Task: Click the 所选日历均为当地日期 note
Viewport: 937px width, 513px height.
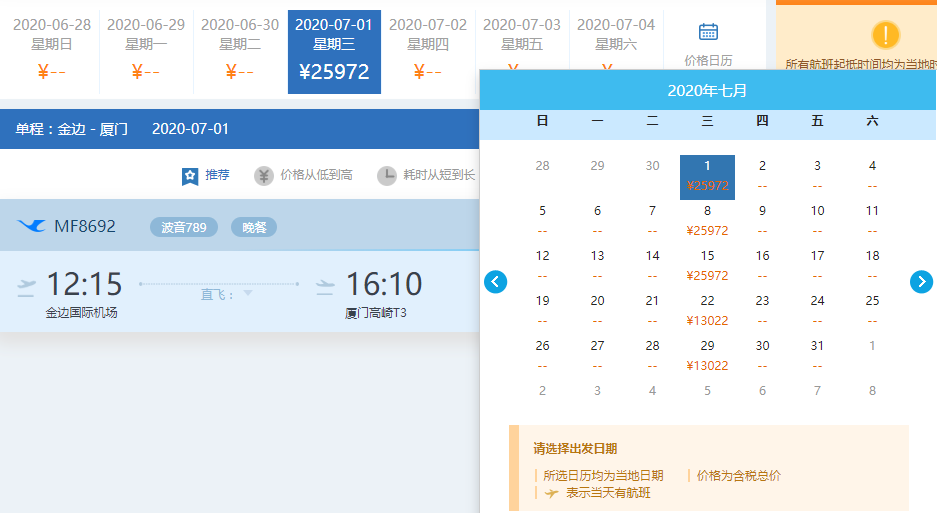Action: pyautogui.click(x=604, y=476)
